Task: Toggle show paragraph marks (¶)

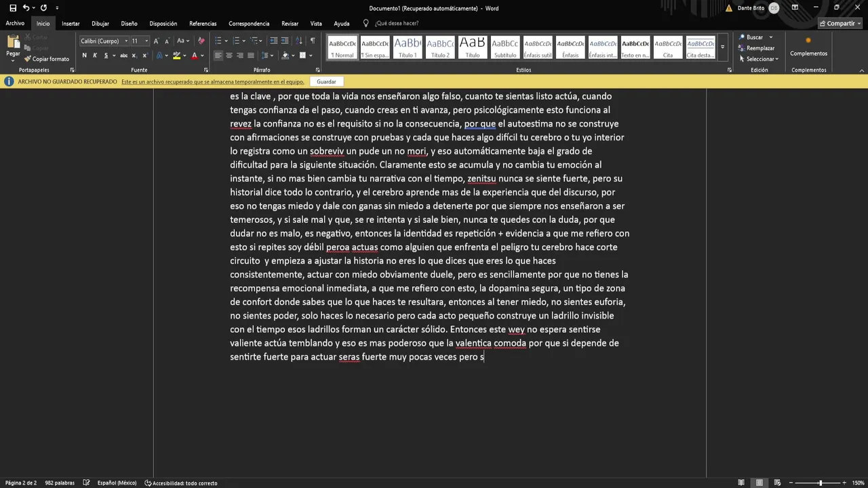Action: (313, 41)
